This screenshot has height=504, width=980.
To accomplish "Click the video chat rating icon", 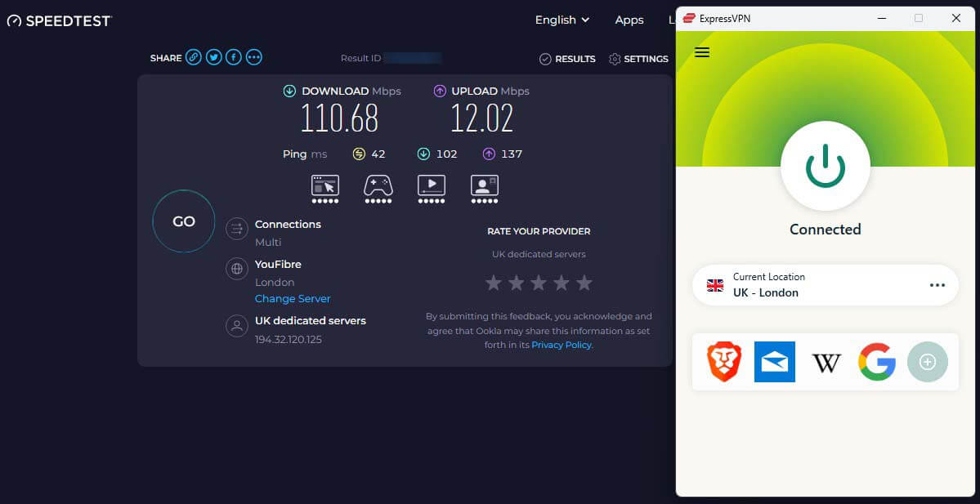I will point(485,190).
